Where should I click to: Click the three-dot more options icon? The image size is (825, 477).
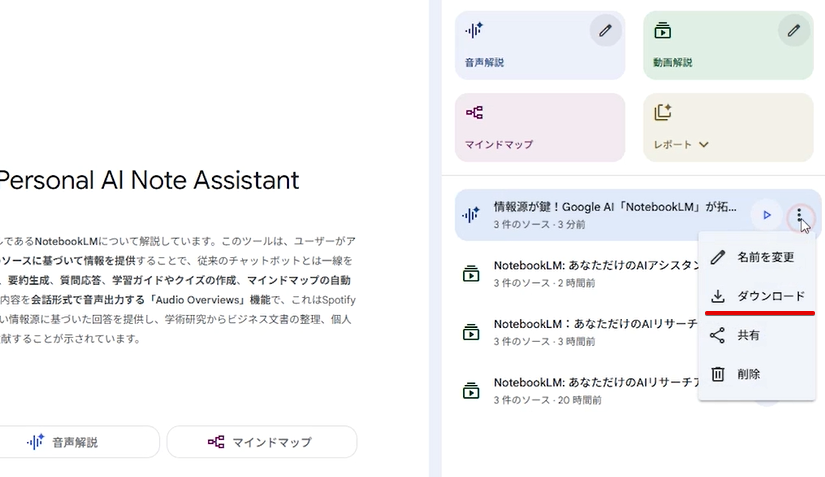click(x=799, y=215)
